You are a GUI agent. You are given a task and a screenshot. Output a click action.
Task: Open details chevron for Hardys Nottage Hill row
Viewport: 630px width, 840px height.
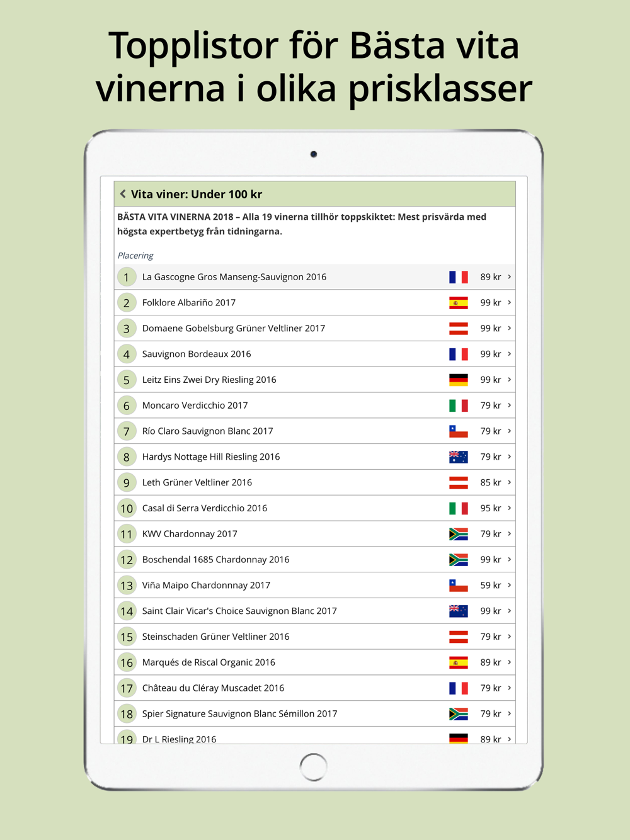(x=509, y=457)
